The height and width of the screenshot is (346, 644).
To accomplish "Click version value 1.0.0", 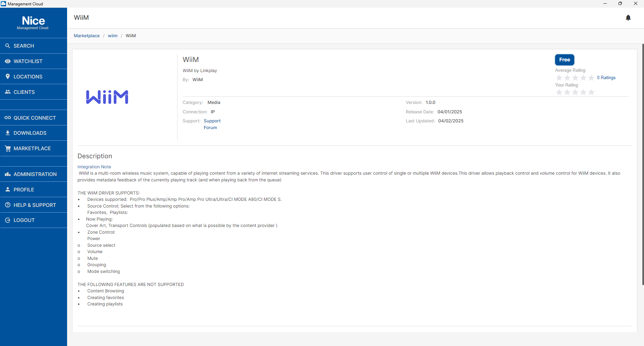I will 430,102.
